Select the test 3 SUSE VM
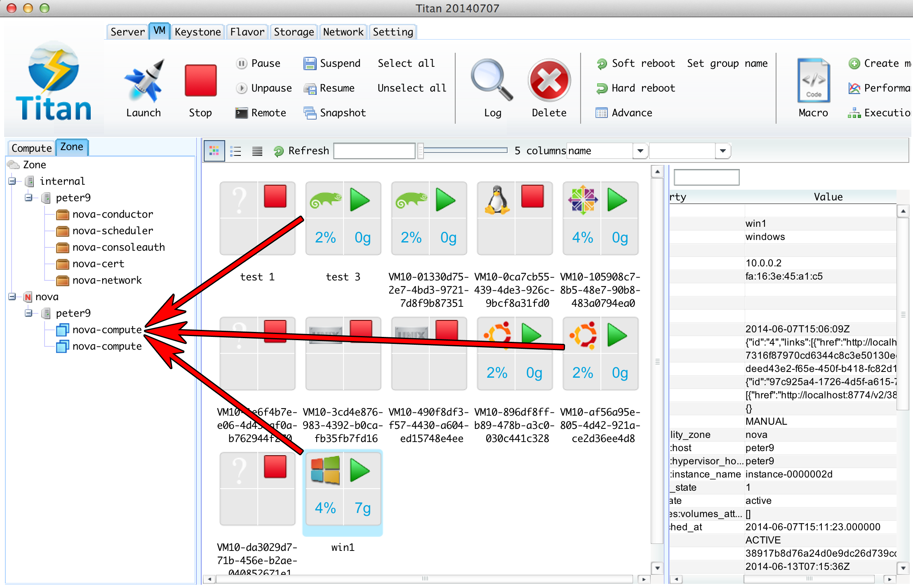This screenshot has height=588, width=913. [343, 219]
